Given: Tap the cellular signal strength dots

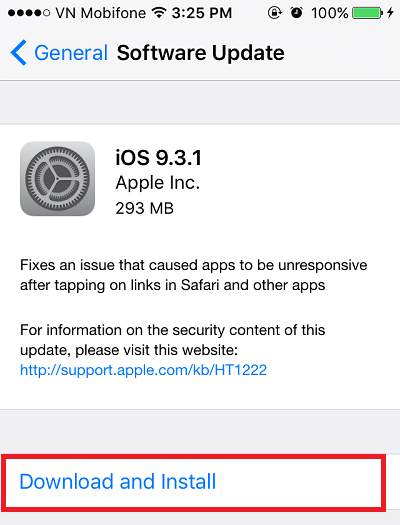Looking at the screenshot, I should point(29,13).
